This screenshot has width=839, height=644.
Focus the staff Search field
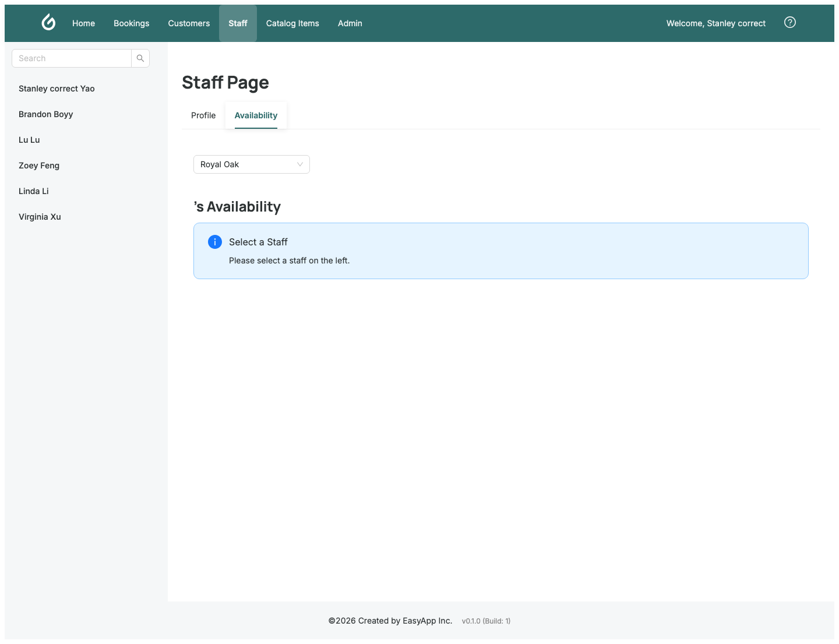[72, 58]
